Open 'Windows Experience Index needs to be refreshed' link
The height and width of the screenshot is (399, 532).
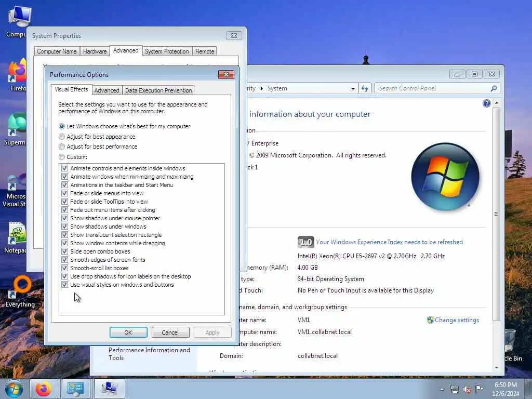389,242
